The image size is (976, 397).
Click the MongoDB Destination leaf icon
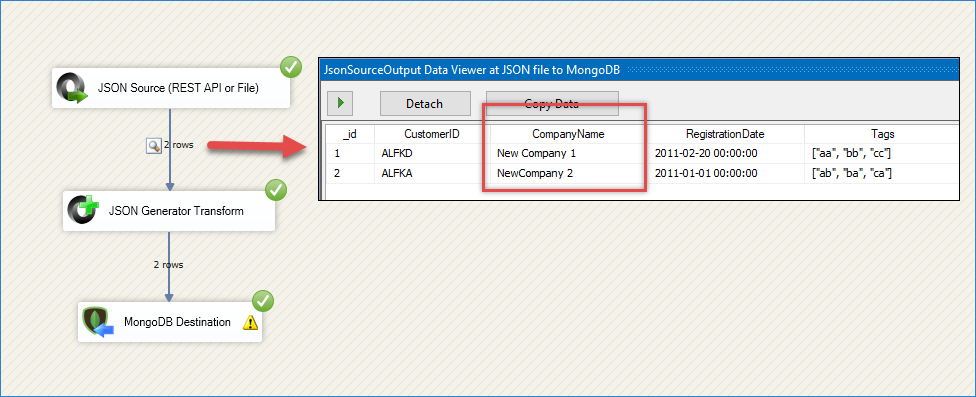[x=98, y=322]
